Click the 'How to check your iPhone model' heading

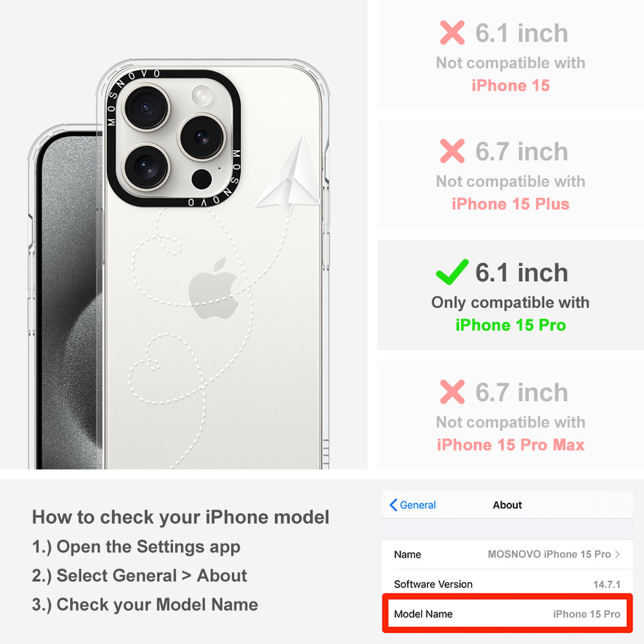[181, 517]
